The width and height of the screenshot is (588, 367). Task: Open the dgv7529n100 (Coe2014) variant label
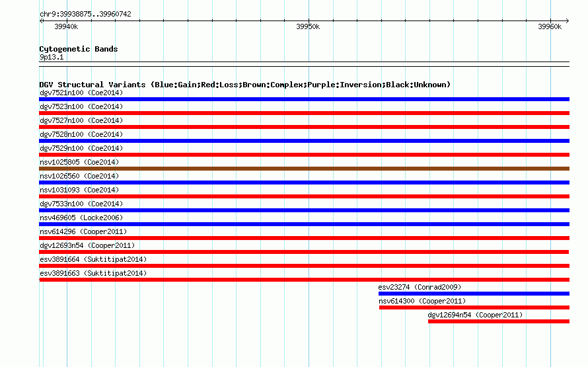tap(81, 148)
